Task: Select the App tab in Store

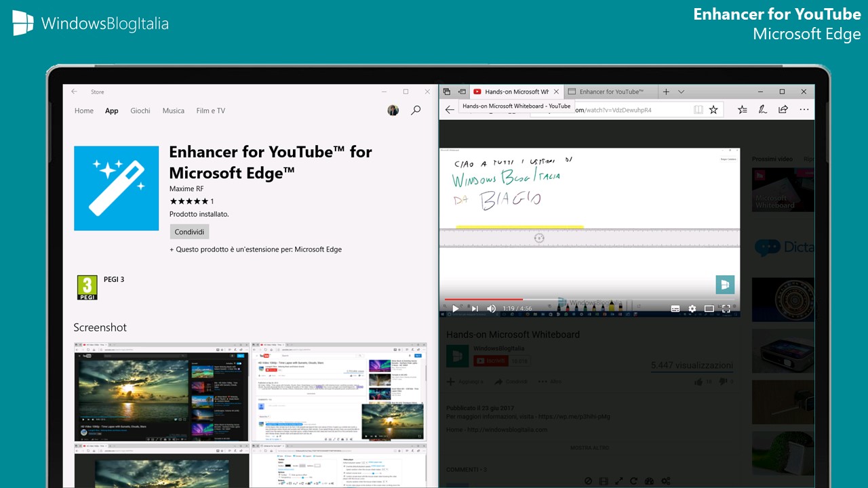Action: (x=112, y=110)
